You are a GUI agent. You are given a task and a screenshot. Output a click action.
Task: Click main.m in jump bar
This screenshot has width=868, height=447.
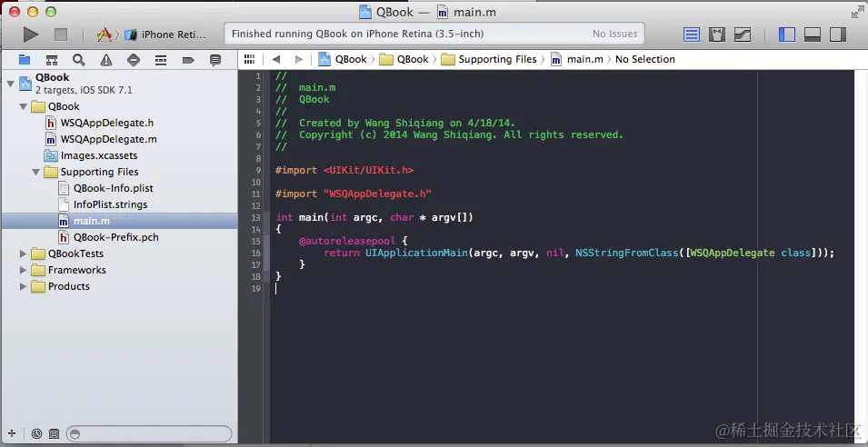577,59
